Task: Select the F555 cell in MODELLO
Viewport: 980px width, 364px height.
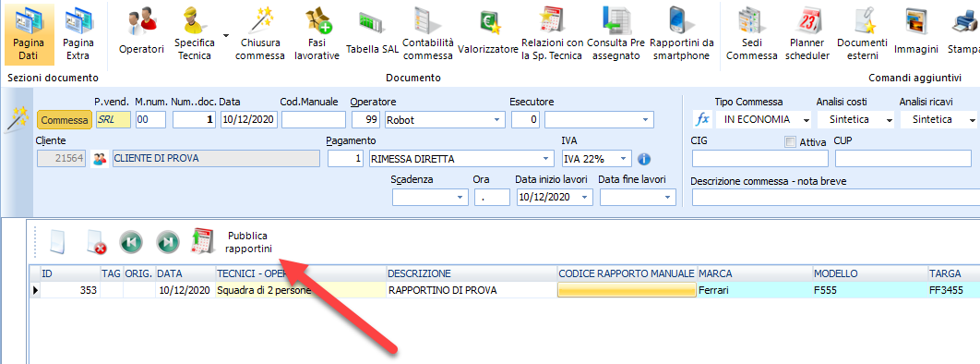Action: 869,290
